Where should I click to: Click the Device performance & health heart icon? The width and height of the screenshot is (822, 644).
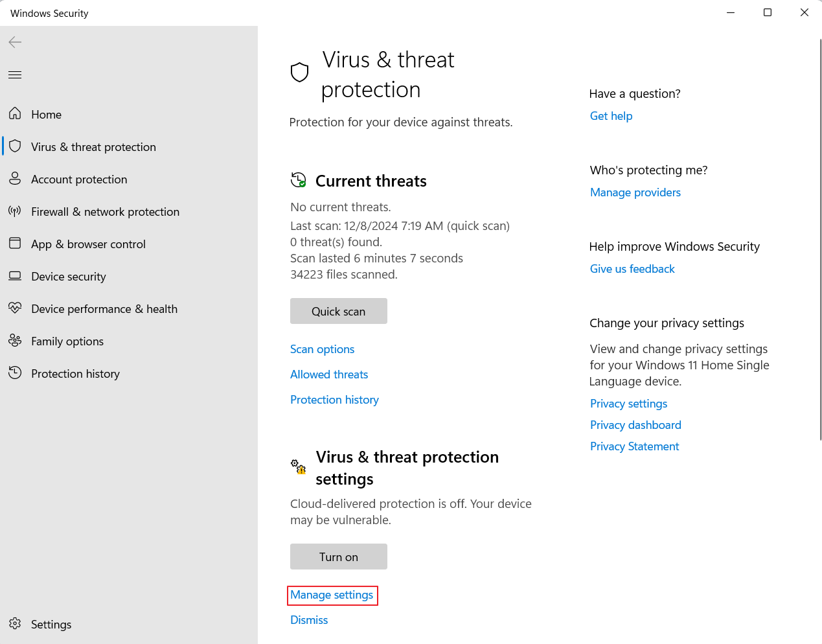[15, 308]
